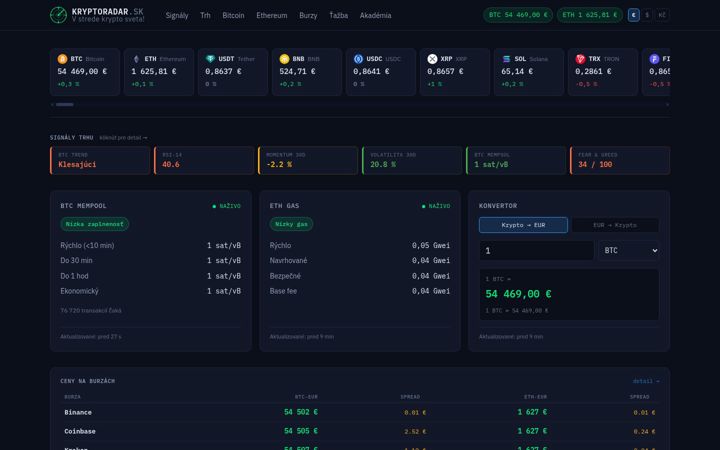The height and width of the screenshot is (450, 720).
Task: Click the Bitcoin coin icon in ticker
Action: coord(62,59)
